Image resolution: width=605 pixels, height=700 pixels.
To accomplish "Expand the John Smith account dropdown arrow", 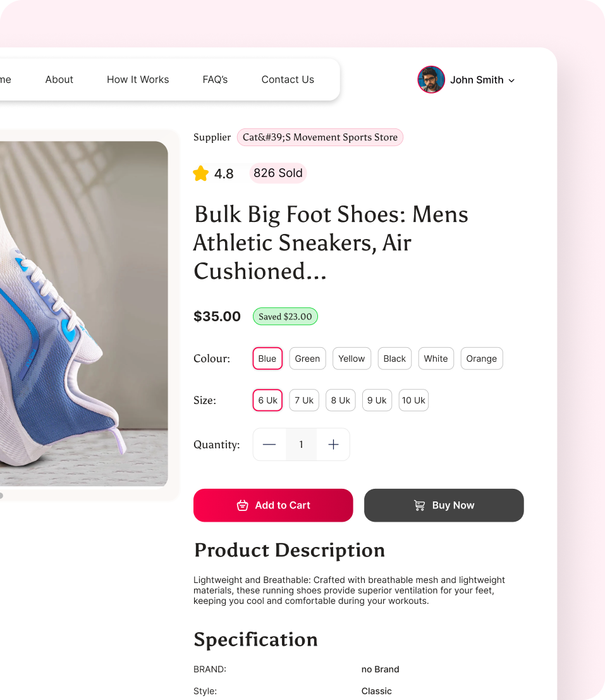I will tap(512, 80).
